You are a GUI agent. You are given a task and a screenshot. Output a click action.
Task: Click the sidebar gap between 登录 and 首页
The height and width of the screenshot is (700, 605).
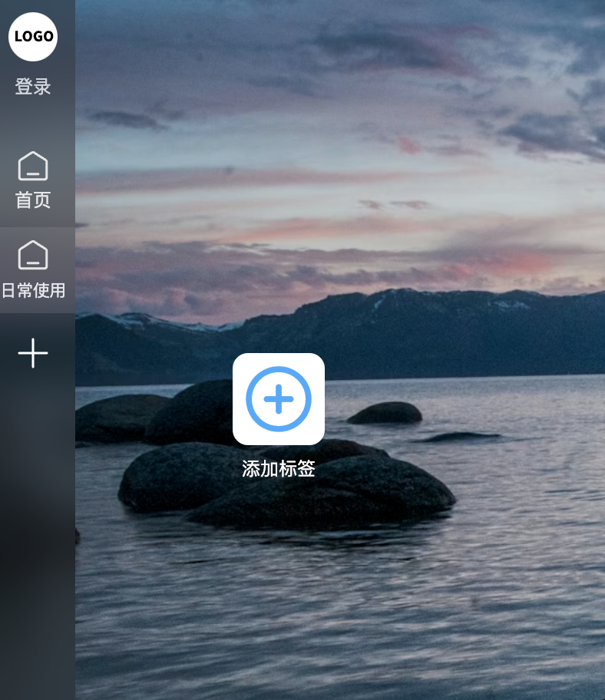point(38,121)
